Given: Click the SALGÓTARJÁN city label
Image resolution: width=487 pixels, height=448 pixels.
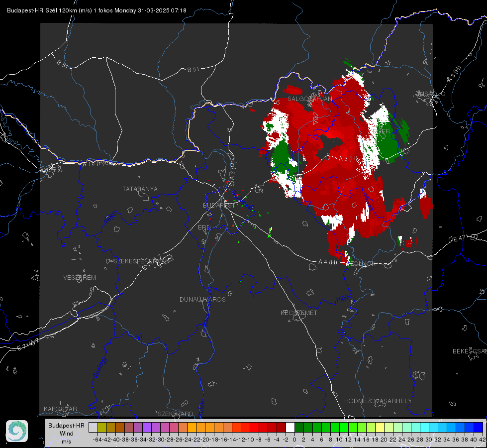Looking at the screenshot, I should (x=309, y=99).
